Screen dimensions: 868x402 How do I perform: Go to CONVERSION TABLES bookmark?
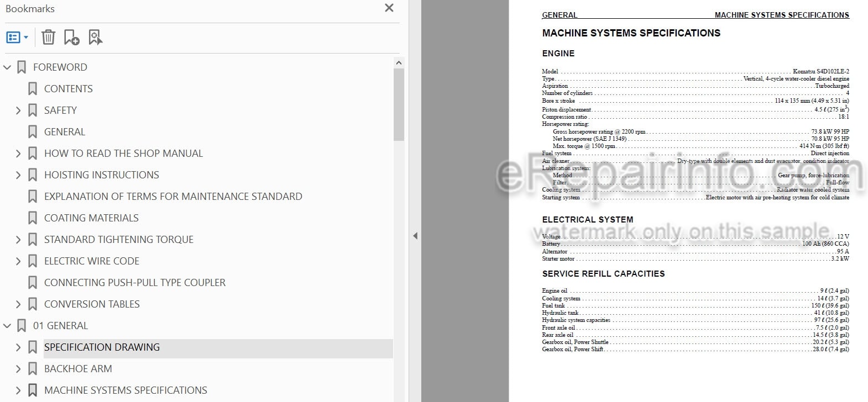(92, 304)
